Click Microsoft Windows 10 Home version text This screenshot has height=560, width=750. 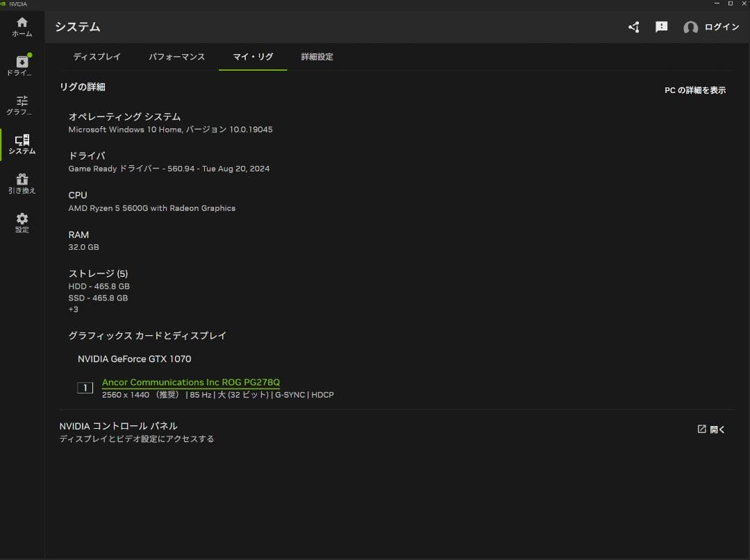click(170, 130)
